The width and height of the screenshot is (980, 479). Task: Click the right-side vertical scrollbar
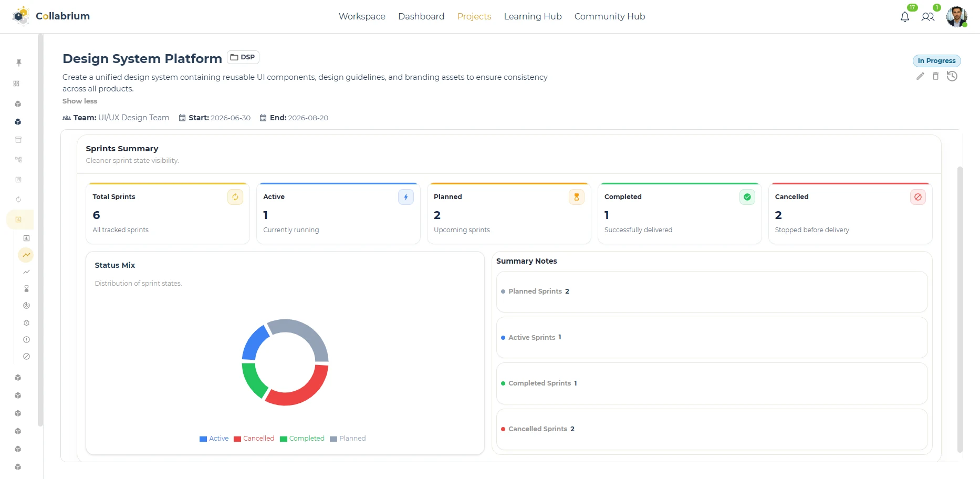pyautogui.click(x=960, y=310)
